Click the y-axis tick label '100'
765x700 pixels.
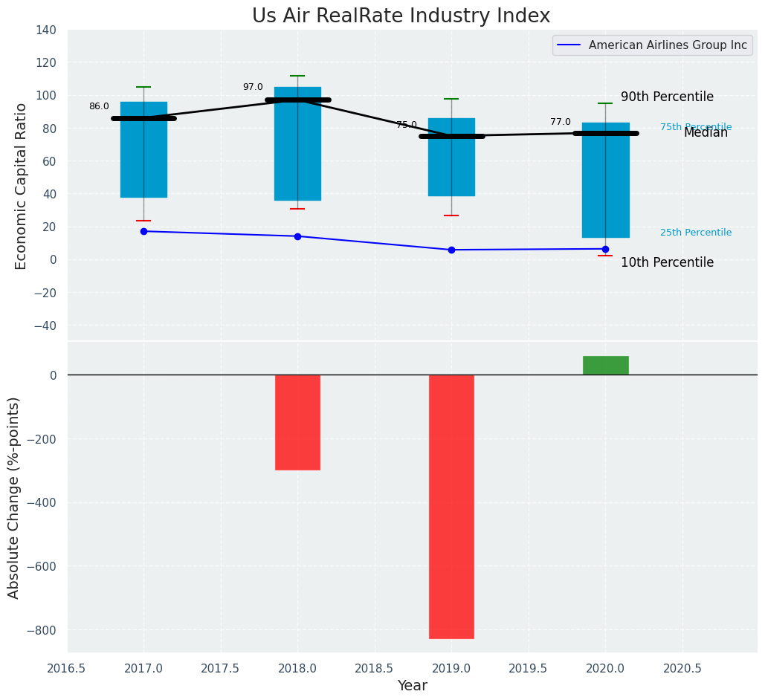[x=46, y=96]
